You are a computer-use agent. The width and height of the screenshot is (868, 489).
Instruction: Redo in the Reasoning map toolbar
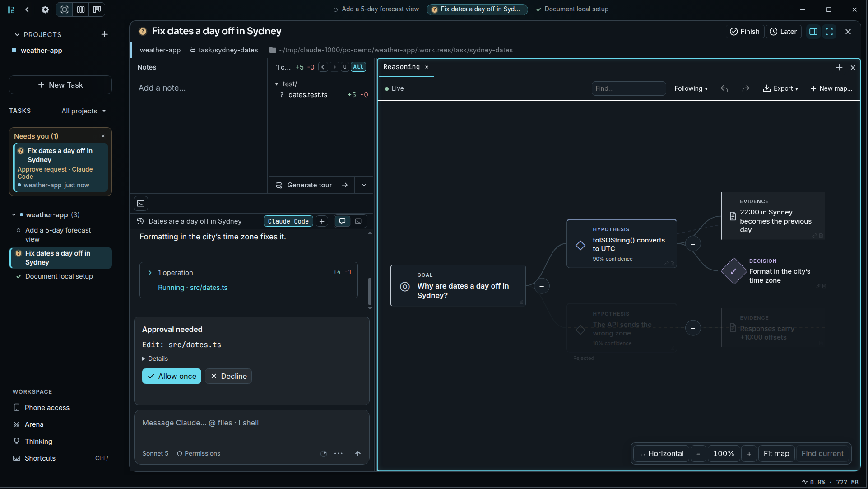746,88
